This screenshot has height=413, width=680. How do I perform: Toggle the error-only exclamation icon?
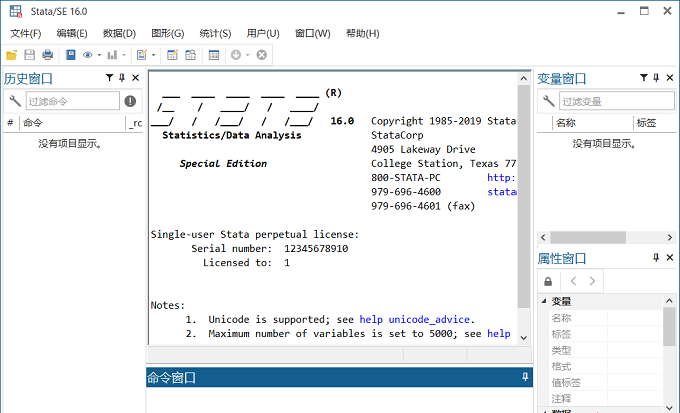click(x=130, y=101)
